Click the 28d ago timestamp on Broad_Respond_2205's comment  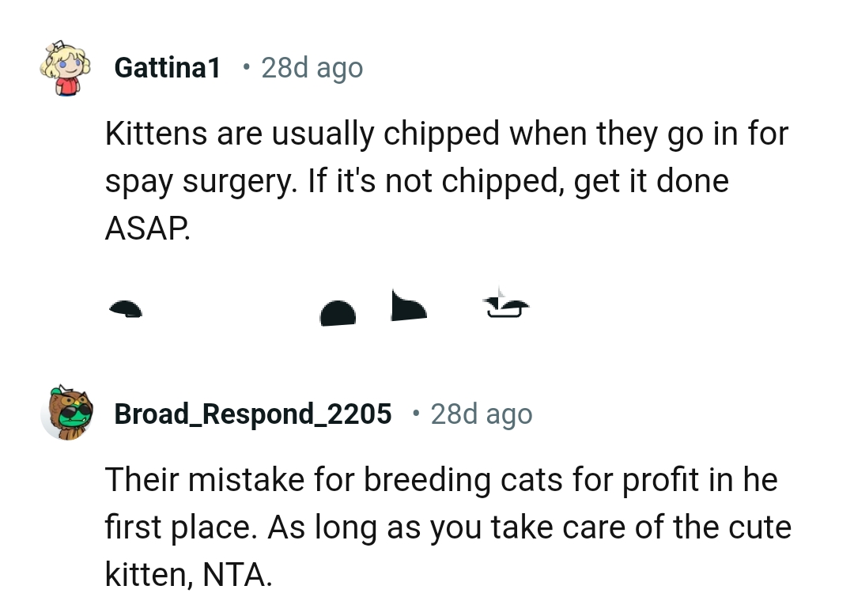[482, 414]
